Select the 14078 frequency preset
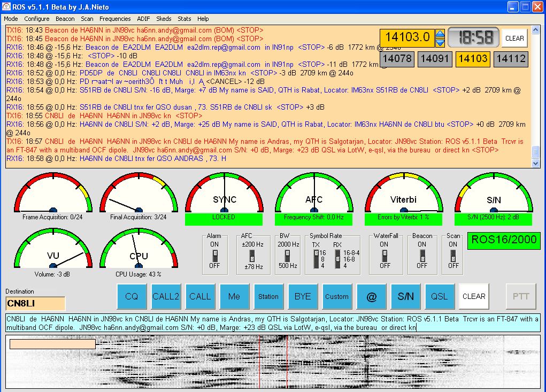The width and height of the screenshot is (546, 392). tap(397, 58)
